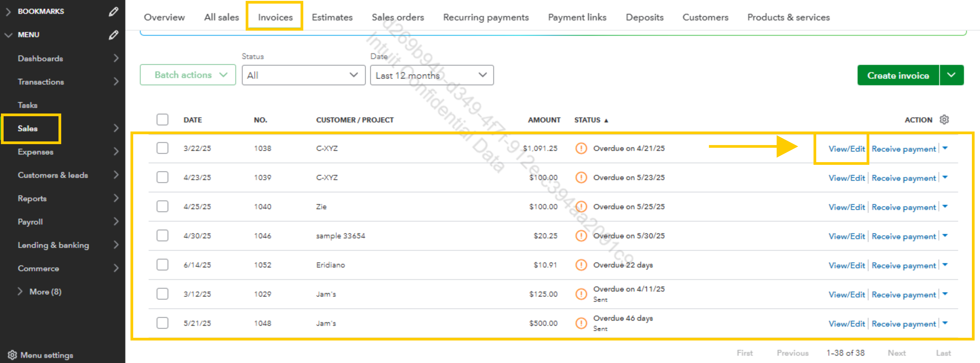The height and width of the screenshot is (363, 980).
Task: Tick the select-all checkbox in table header
Action: pos(162,120)
